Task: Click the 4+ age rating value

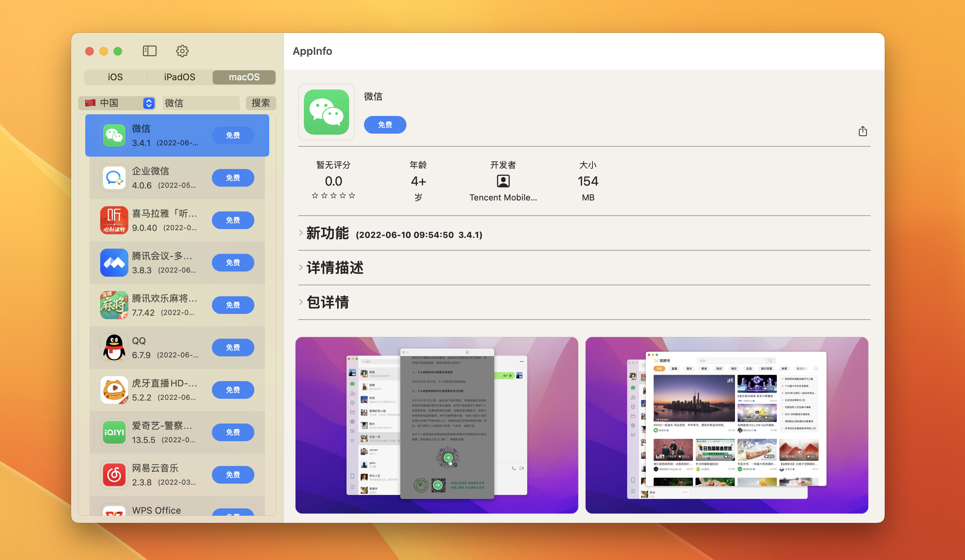Action: (x=418, y=181)
